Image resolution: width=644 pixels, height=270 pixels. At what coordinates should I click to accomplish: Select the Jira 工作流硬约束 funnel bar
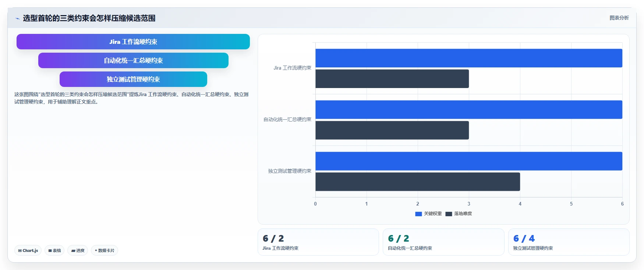pos(133,42)
